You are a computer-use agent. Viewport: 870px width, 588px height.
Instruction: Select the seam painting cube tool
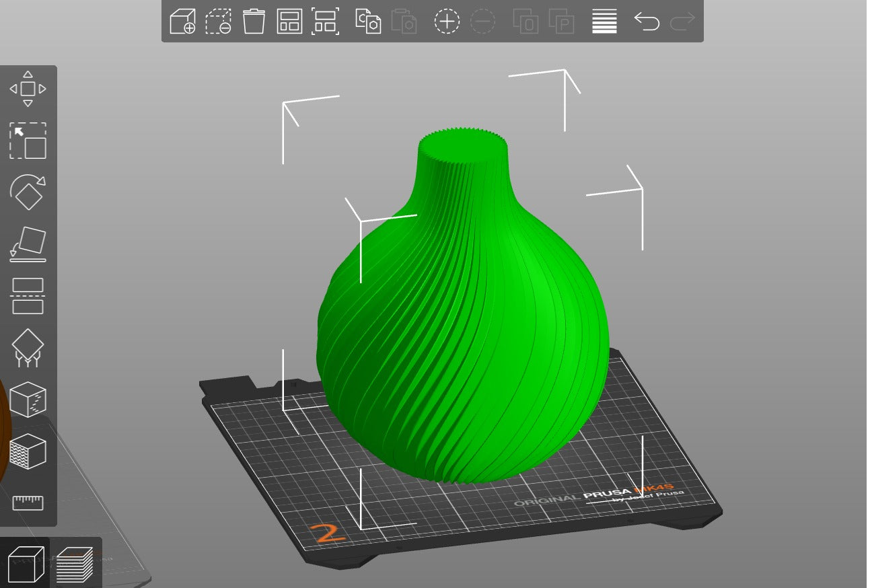click(x=28, y=400)
